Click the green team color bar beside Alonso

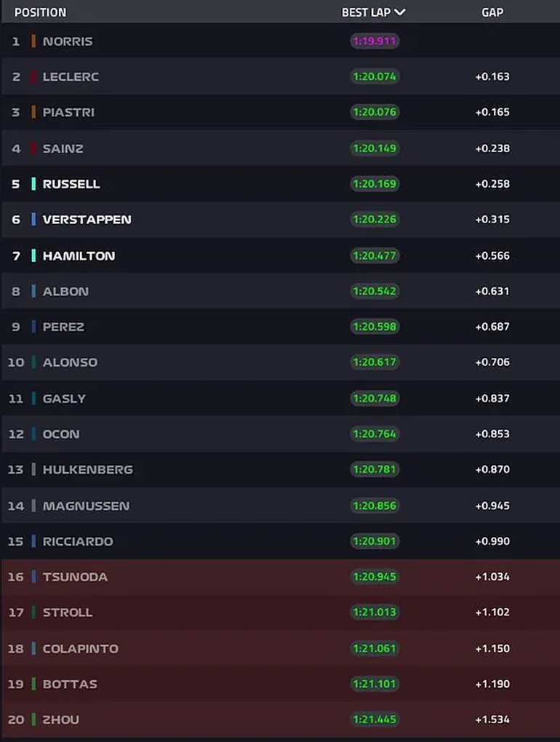pyautogui.click(x=33, y=362)
